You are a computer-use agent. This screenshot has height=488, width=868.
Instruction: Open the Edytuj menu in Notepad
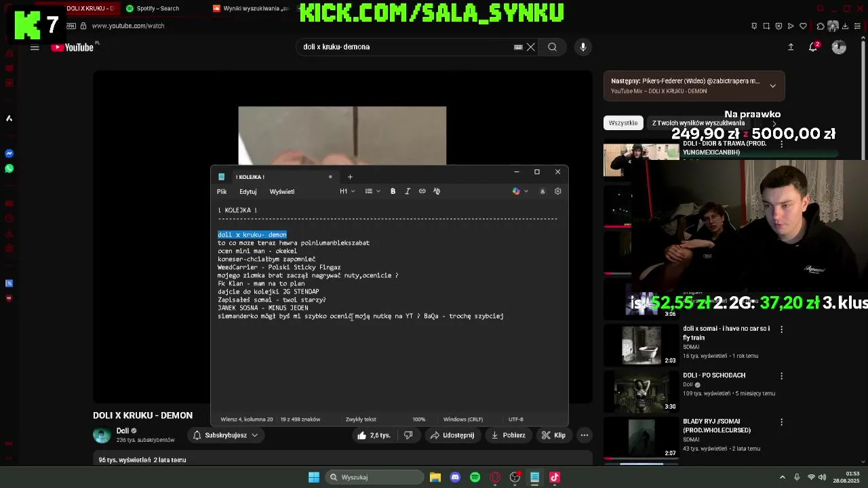248,191
